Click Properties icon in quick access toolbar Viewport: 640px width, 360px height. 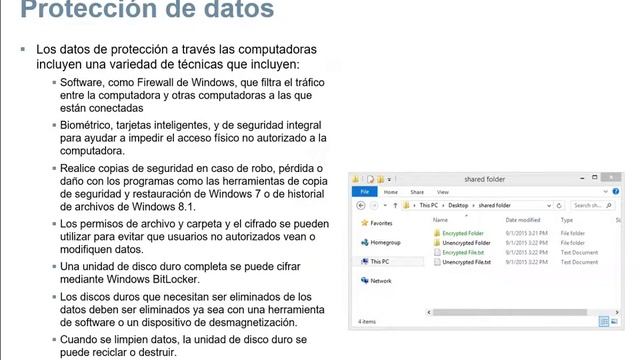point(370,179)
